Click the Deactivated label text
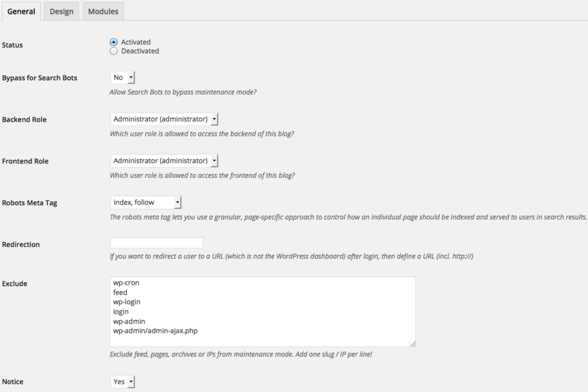The height and width of the screenshot is (392, 588). click(140, 51)
